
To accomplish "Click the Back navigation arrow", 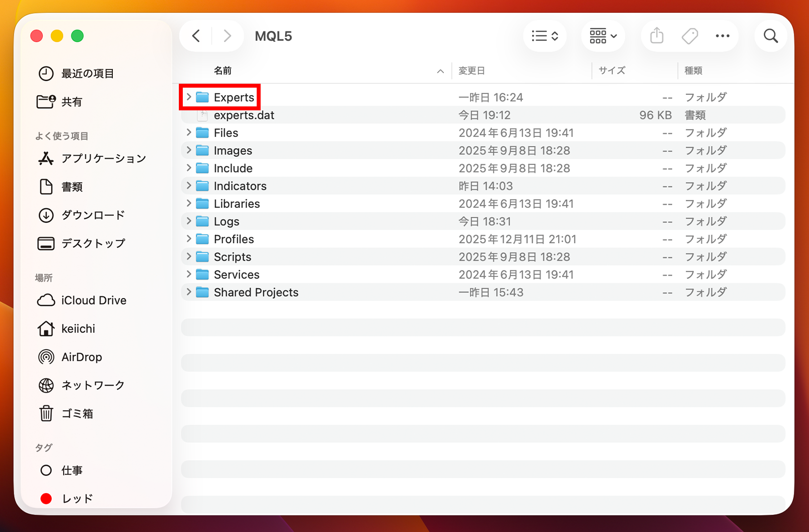I will click(196, 36).
